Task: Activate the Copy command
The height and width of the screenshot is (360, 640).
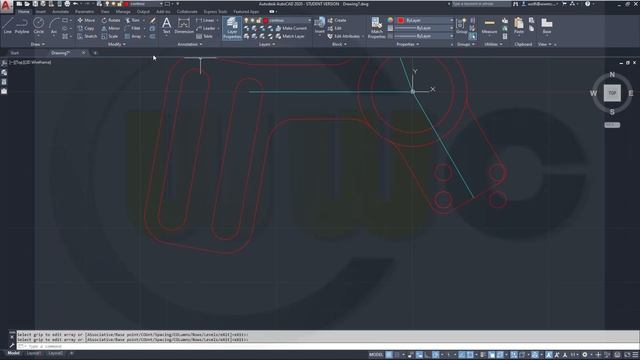Action: coord(86,28)
